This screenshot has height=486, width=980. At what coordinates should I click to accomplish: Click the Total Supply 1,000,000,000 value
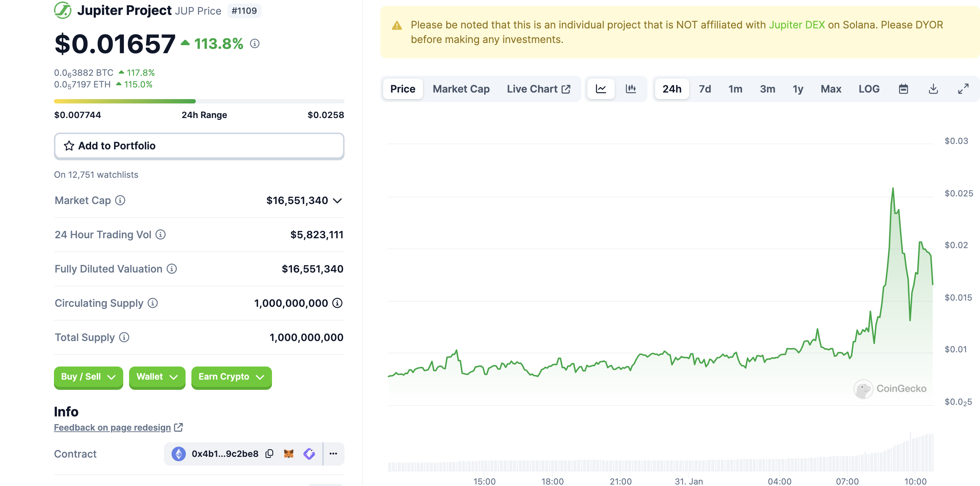[x=306, y=337]
